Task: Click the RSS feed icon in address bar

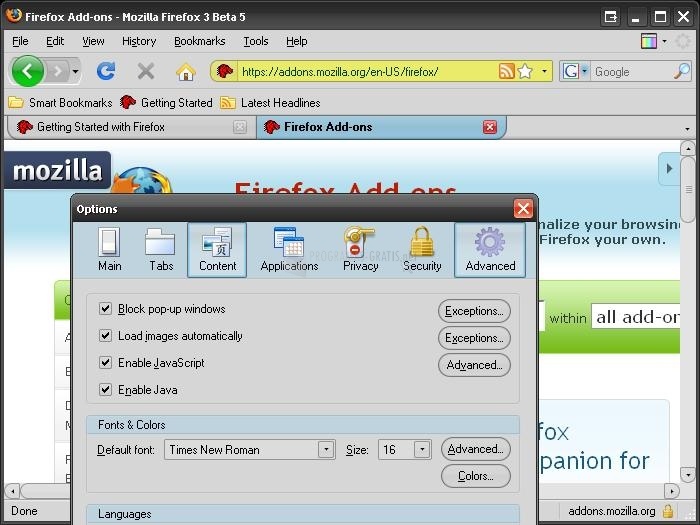Action: [x=506, y=71]
